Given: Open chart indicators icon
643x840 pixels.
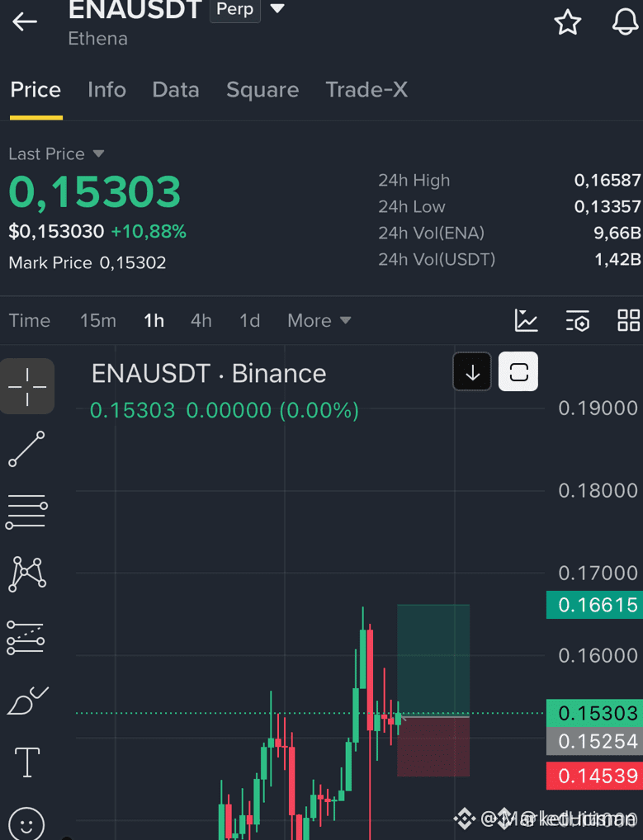Looking at the screenshot, I should (x=526, y=320).
